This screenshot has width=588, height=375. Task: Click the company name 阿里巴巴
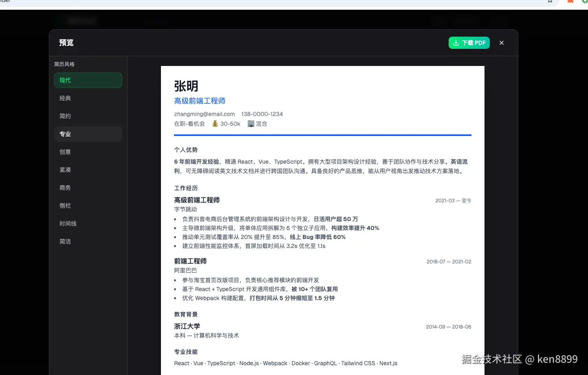click(x=185, y=270)
